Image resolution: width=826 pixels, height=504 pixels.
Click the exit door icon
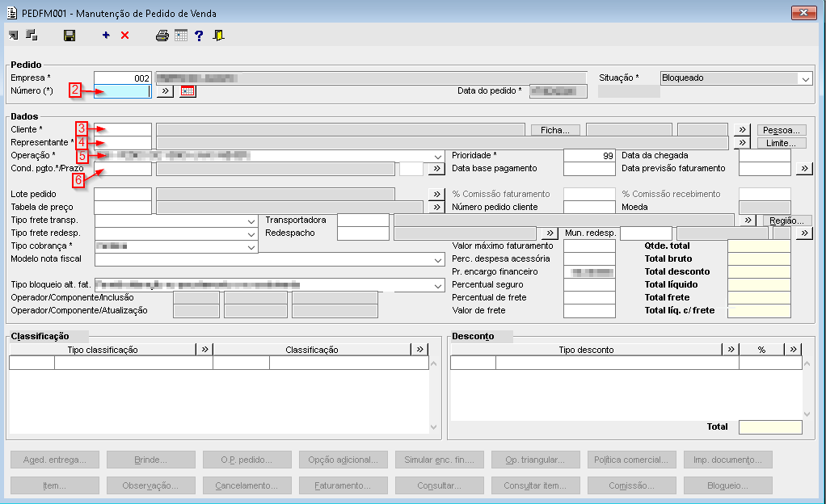click(x=218, y=36)
